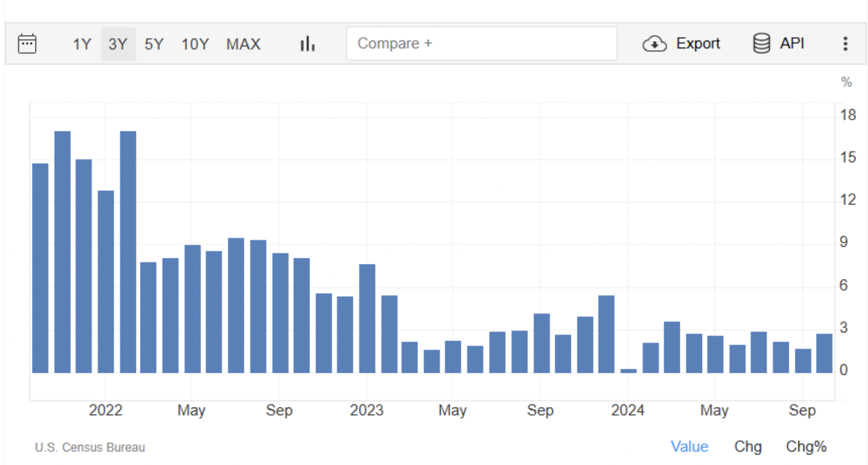
Task: Click the last bar on the chart's right
Action: pyautogui.click(x=824, y=353)
